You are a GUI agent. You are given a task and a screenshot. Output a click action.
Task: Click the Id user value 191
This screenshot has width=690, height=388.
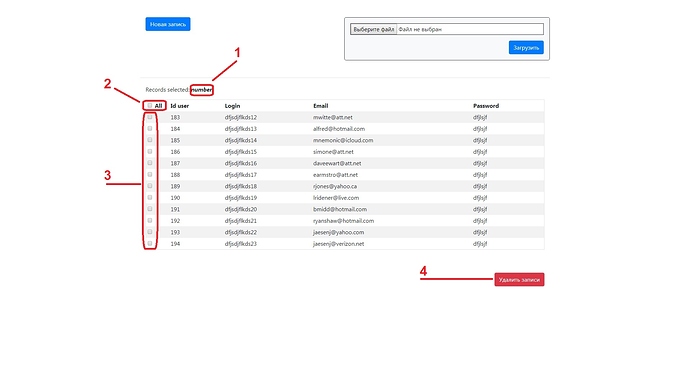(175, 209)
